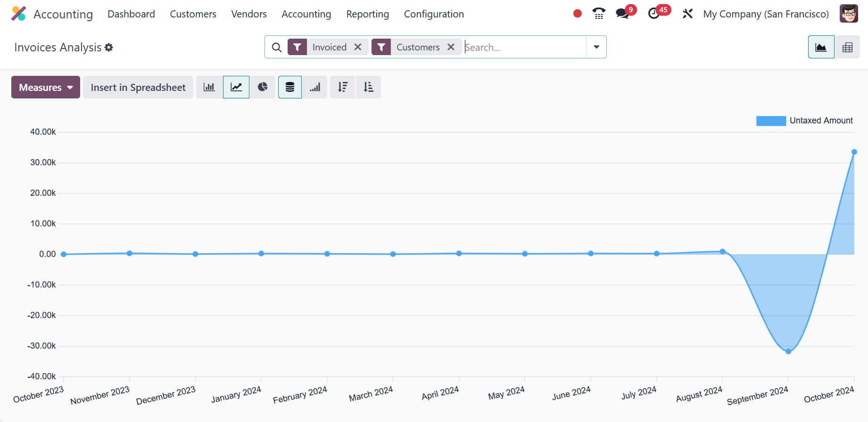Open the Accounting menu next to Vendors
This screenshot has width=868, height=422.
(306, 14)
